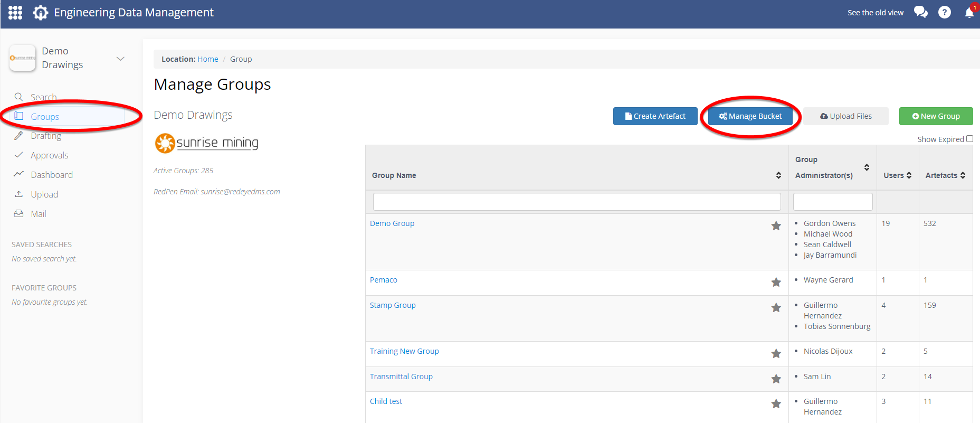Expand the Demo Drawings bucket dropdown
Viewport: 980px width, 423px height.
pos(120,59)
